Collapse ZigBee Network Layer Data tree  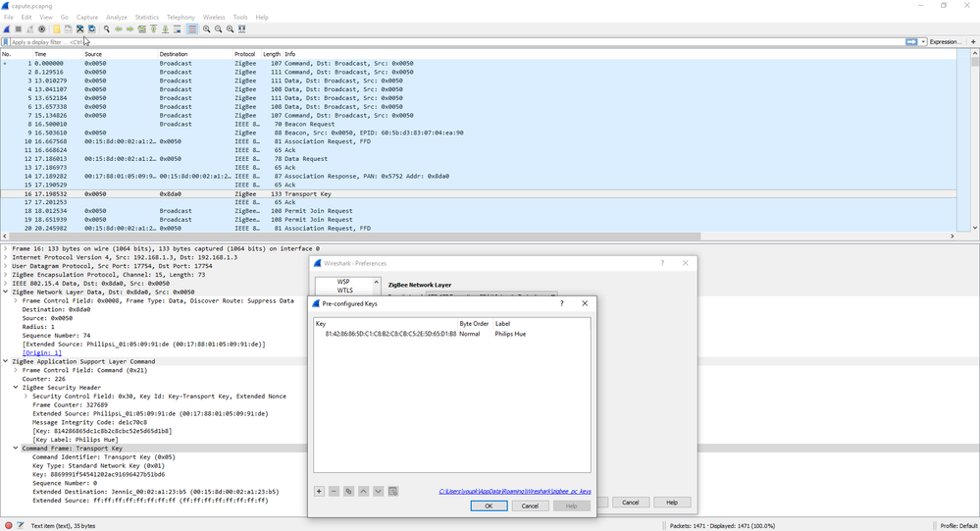[x=6, y=292]
